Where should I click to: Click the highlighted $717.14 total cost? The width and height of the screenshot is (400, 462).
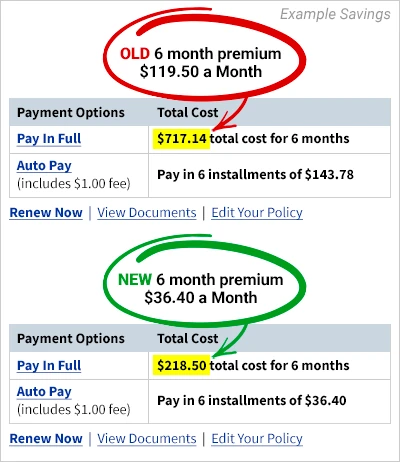point(182,139)
